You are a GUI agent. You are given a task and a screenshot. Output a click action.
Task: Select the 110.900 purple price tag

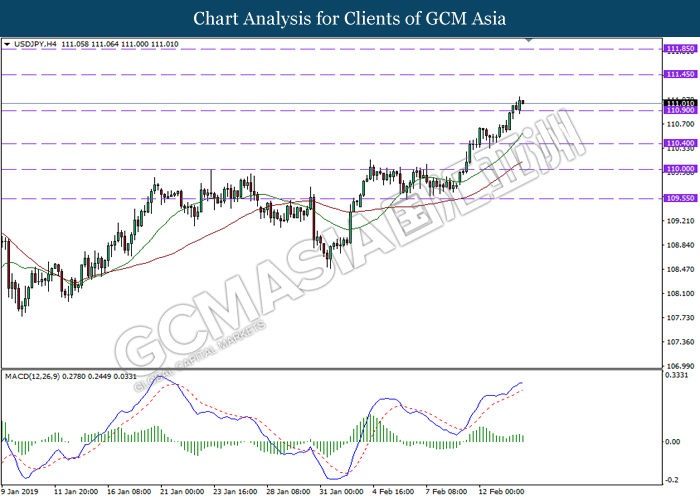pyautogui.click(x=680, y=111)
